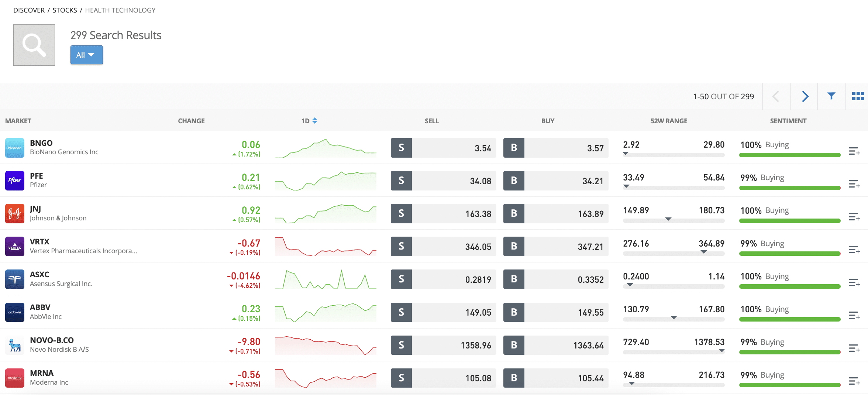Image resolution: width=868 pixels, height=395 pixels.
Task: Open BioNano Genomics logo icon
Action: (x=15, y=148)
